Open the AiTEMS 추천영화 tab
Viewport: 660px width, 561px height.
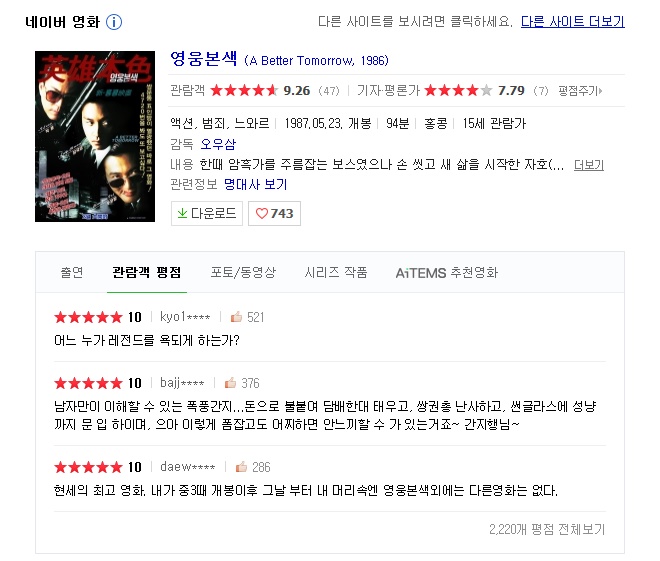click(x=447, y=273)
